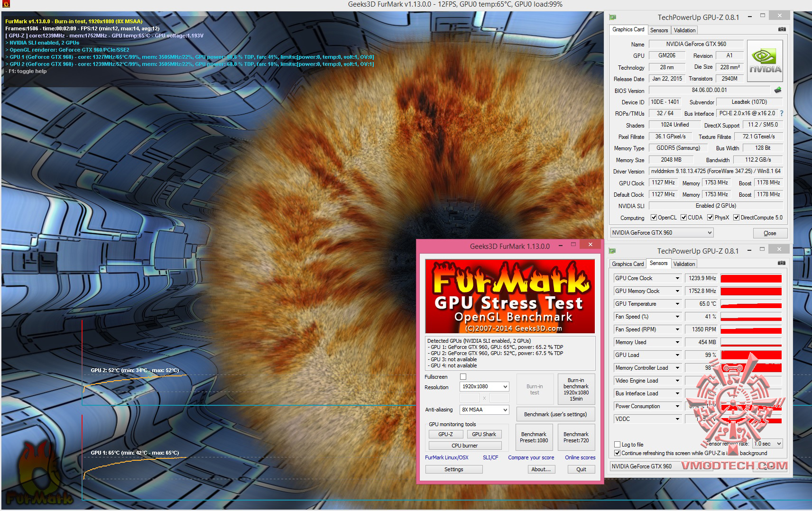Open Compare your score link
812x511 pixels.
(531, 457)
